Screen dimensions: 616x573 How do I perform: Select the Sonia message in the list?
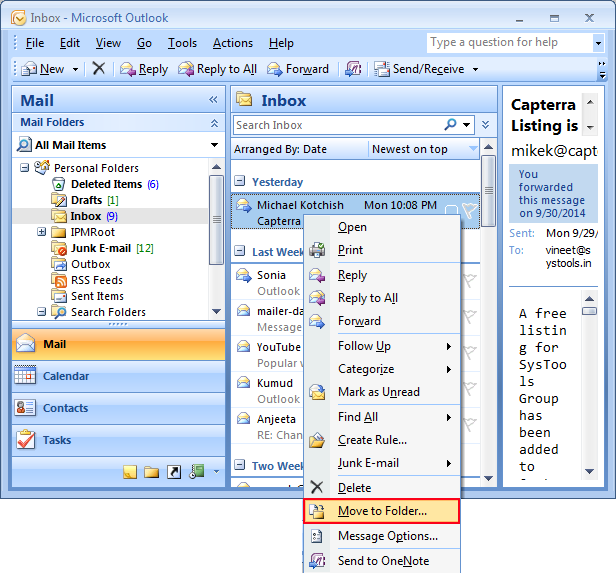click(268, 283)
